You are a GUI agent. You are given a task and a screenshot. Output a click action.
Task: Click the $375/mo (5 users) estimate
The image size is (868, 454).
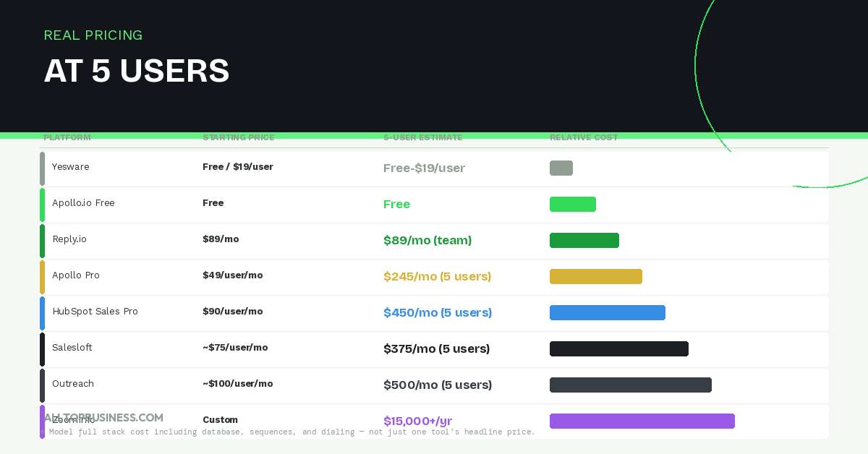pos(437,349)
